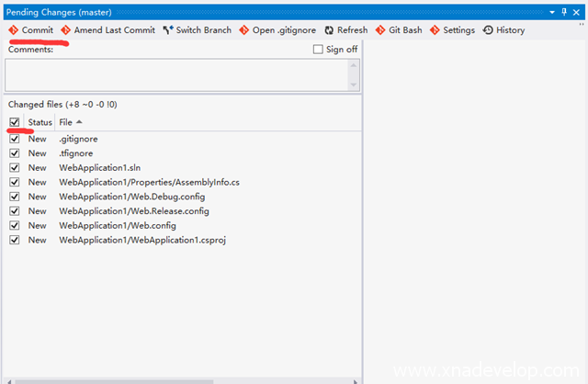The width and height of the screenshot is (588, 384).
Task: Uncheck the .gitignore file checkbox
Action: coord(14,139)
